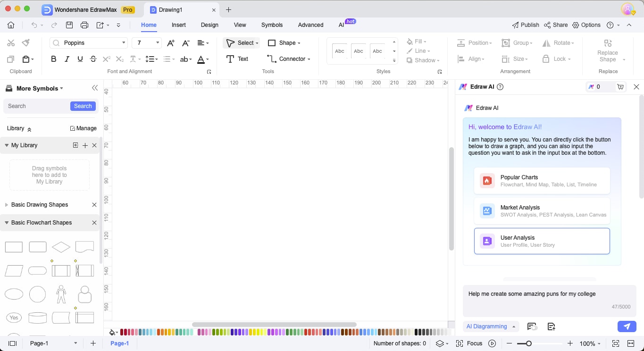Open the Shape tool dropdown
The height and width of the screenshot is (351, 644).
[299, 43]
